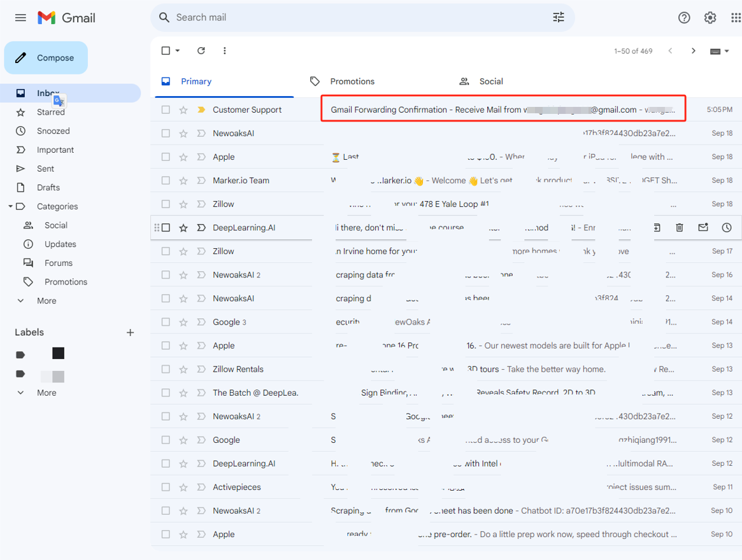Click the Compose button
The width and height of the screenshot is (742, 560).
46,58
